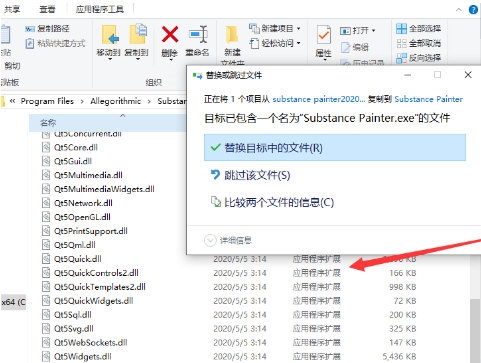Click the 998 KB size cell
Viewport: 481px width, 363px height.
click(x=403, y=287)
